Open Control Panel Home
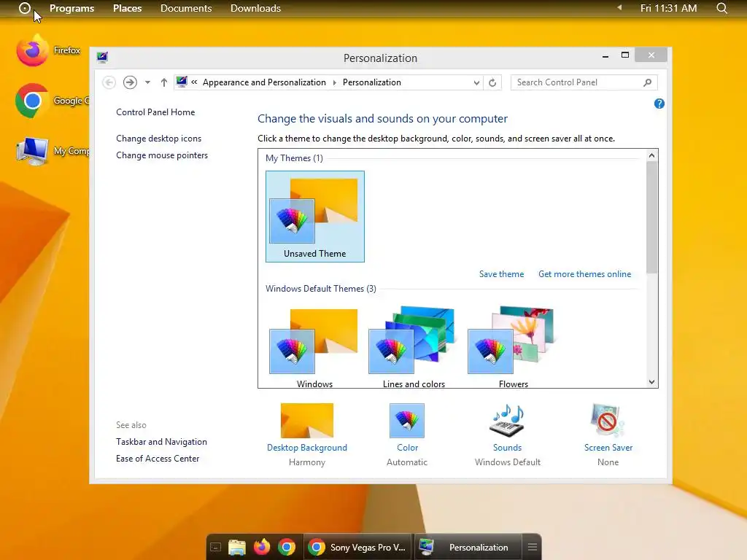Image resolution: width=747 pixels, height=560 pixels. coord(155,112)
